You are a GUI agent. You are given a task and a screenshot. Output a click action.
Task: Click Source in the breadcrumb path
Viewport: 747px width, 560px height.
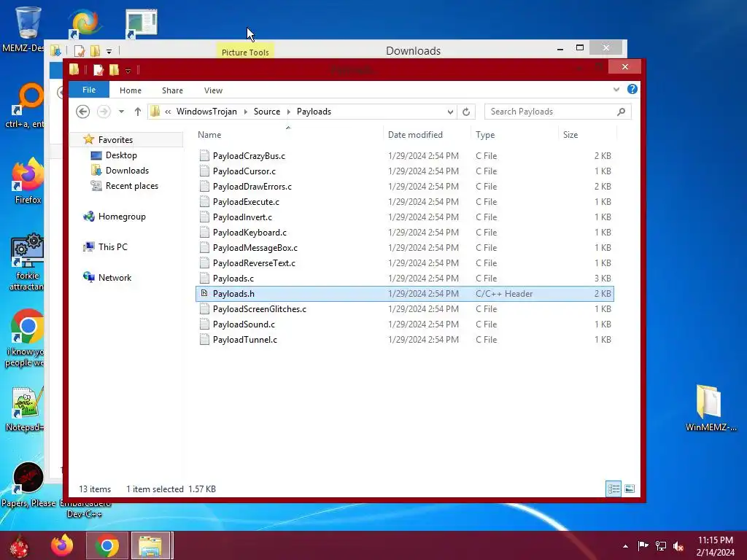pyautogui.click(x=267, y=112)
